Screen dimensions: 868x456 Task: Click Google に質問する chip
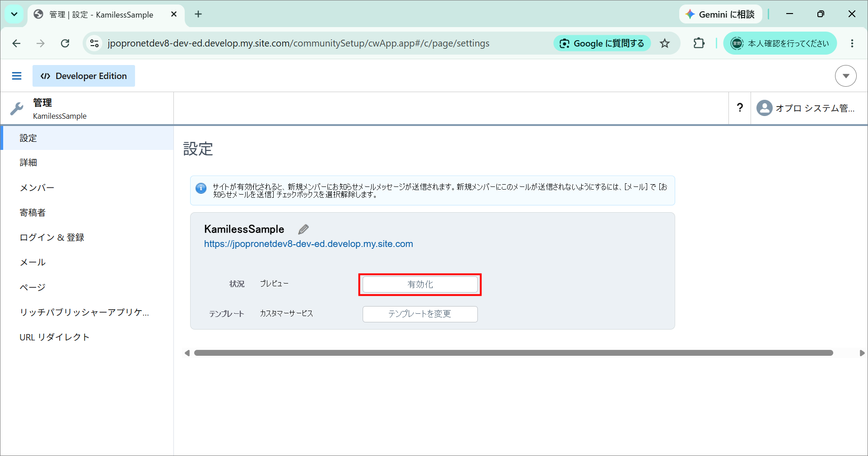pos(602,43)
